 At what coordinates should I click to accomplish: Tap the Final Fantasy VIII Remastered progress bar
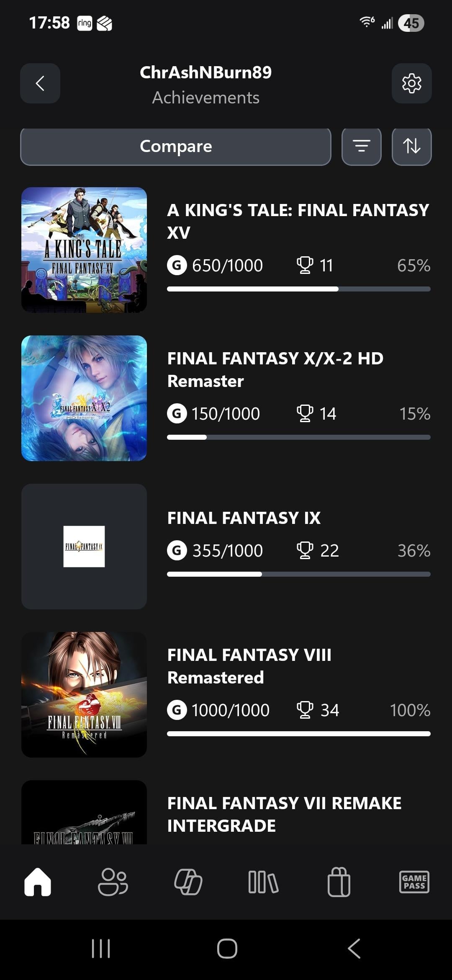point(298,734)
